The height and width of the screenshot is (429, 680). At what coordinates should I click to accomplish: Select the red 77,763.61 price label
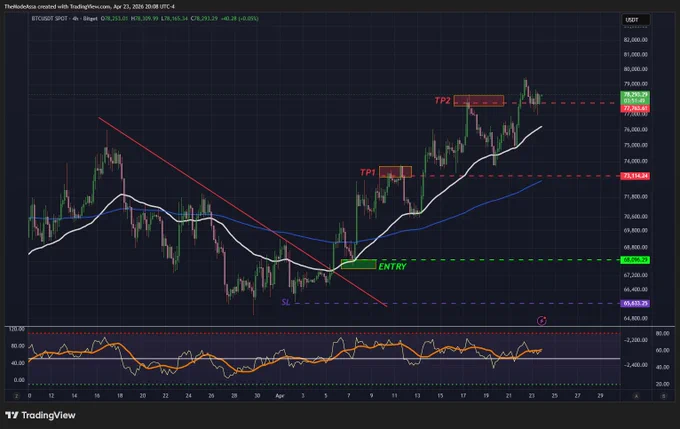(x=635, y=108)
